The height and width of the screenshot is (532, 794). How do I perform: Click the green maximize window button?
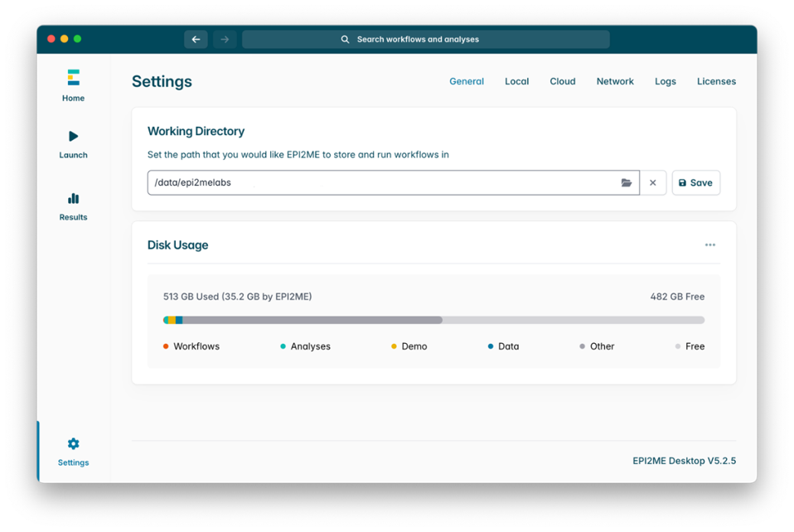(77, 39)
